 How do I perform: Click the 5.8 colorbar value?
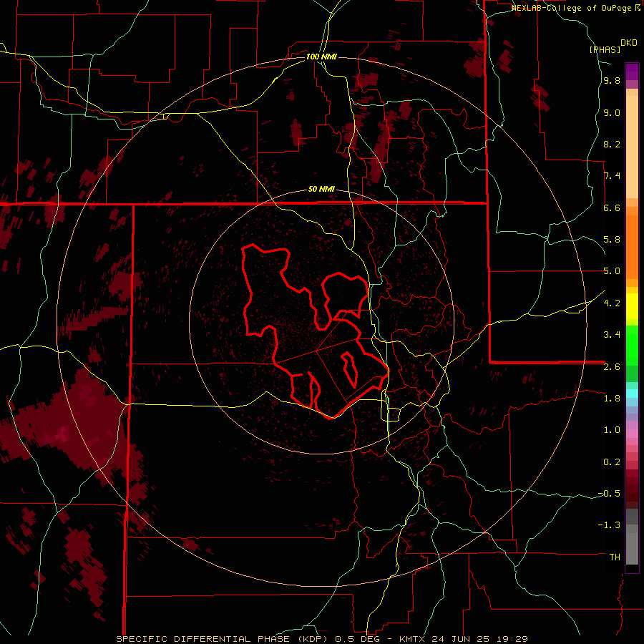[x=612, y=240]
